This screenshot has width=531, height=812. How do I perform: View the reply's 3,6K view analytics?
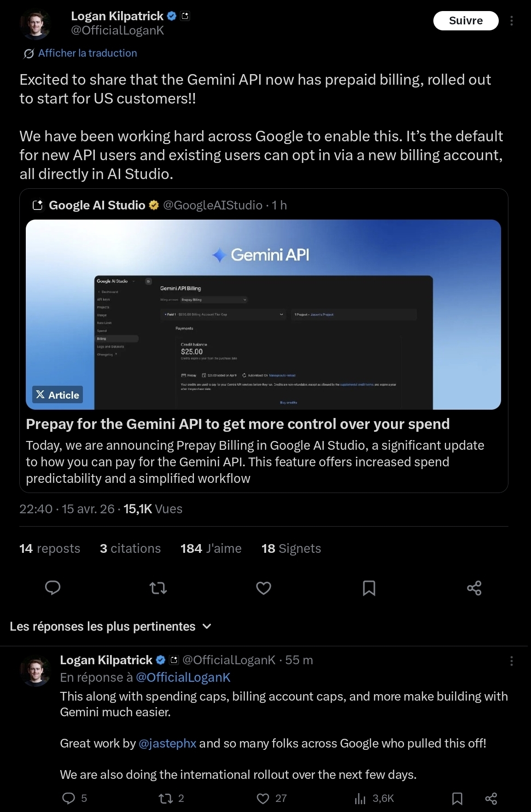(x=374, y=798)
